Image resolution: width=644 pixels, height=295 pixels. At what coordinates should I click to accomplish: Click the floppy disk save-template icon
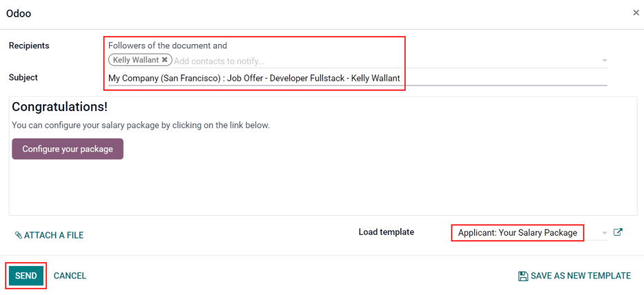(x=523, y=276)
